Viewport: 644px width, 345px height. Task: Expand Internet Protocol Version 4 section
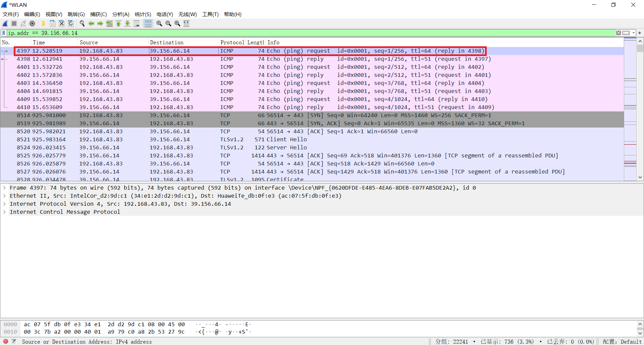(4, 204)
